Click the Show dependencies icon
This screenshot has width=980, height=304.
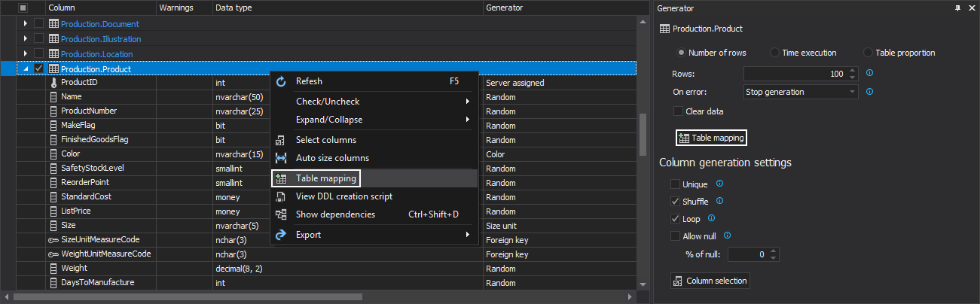tap(281, 214)
